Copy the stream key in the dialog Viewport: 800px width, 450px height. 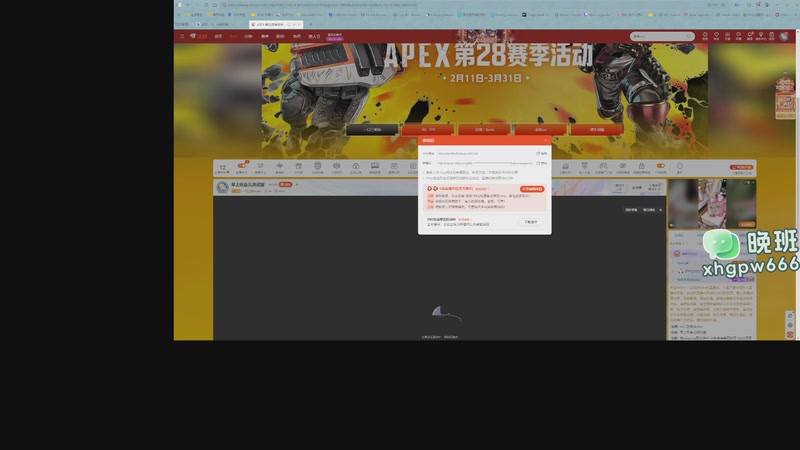pyautogui.click(x=541, y=163)
